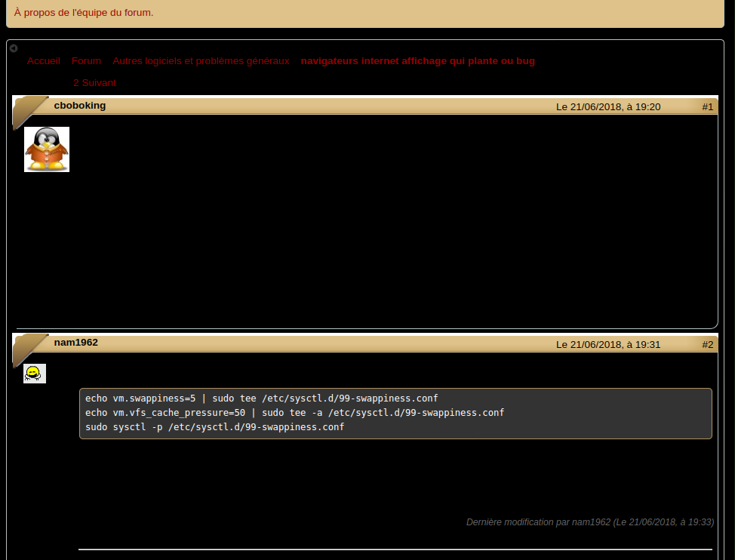Go to Accueil in the breadcrumb
Viewport: 735px width, 560px height.
[x=44, y=61]
